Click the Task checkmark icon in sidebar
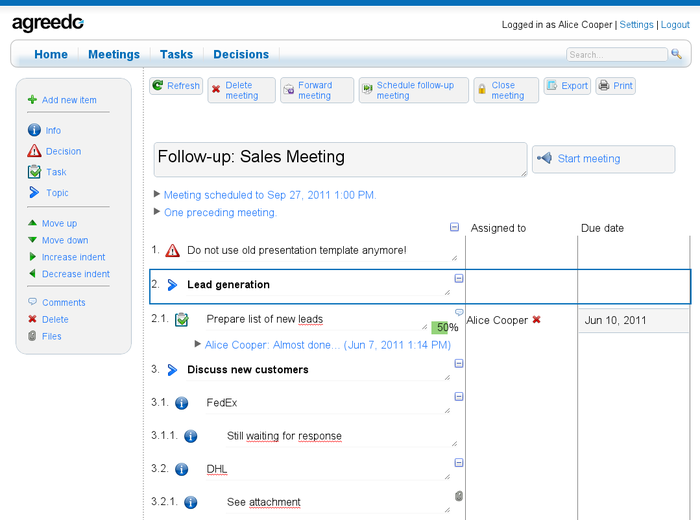The width and height of the screenshot is (700, 520). tap(34, 172)
